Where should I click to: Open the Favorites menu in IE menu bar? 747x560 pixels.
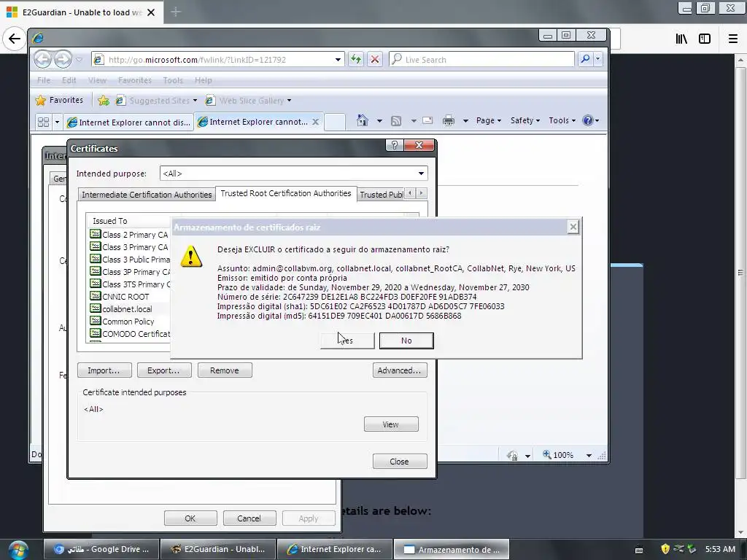tap(135, 80)
